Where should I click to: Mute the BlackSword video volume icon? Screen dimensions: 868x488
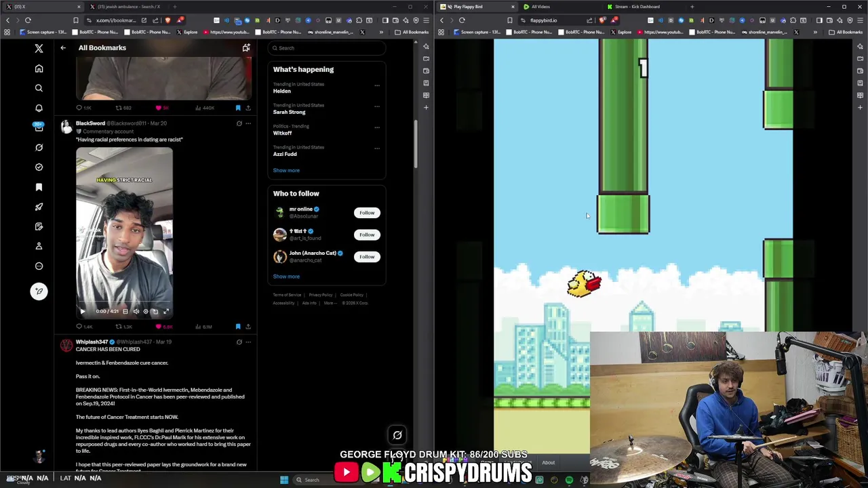point(136,311)
